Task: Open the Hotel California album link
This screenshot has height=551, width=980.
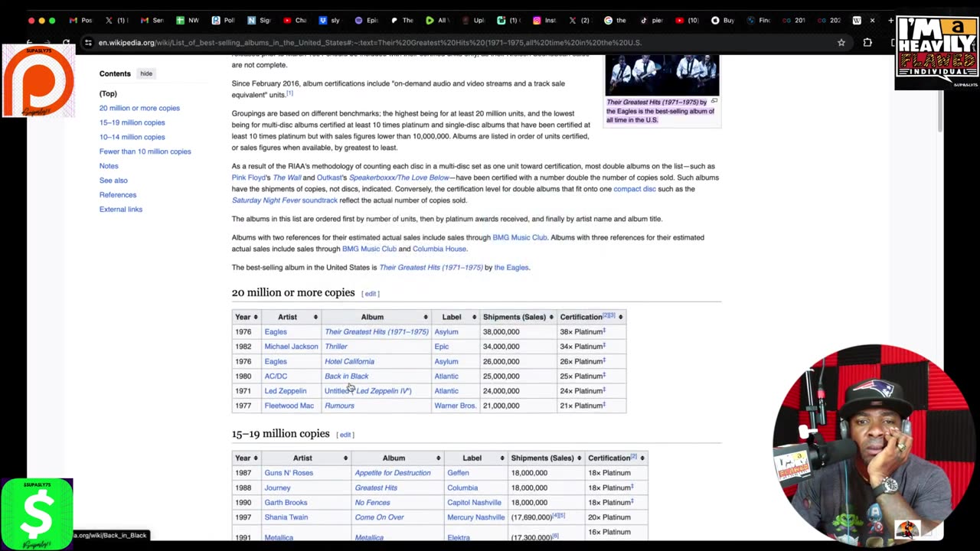Action: 349,361
